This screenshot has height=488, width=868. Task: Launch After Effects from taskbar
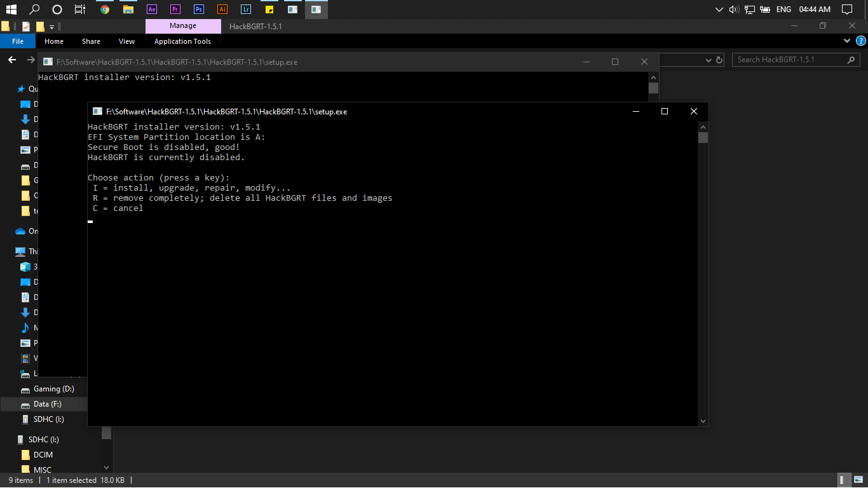pos(152,10)
